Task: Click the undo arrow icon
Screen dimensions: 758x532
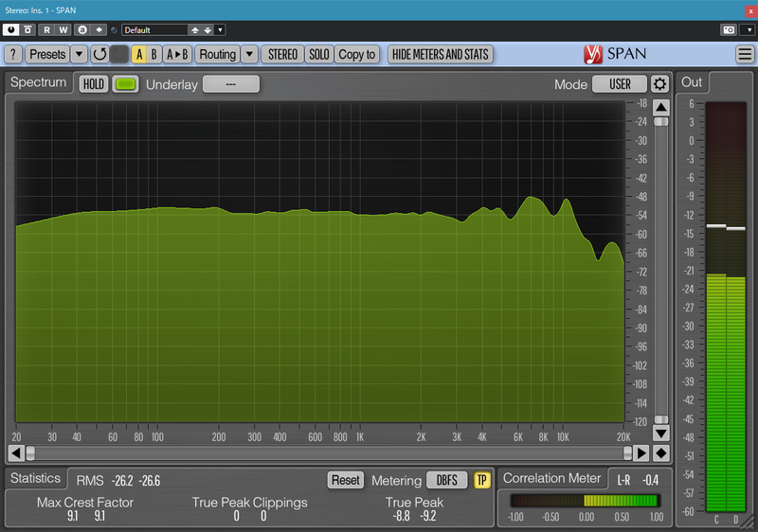Action: [x=99, y=54]
